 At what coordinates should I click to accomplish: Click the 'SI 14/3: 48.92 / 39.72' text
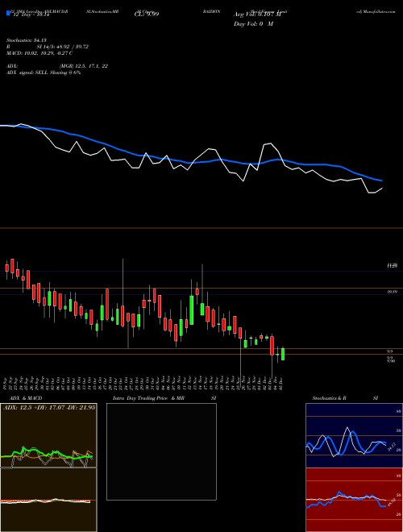[x=63, y=47]
